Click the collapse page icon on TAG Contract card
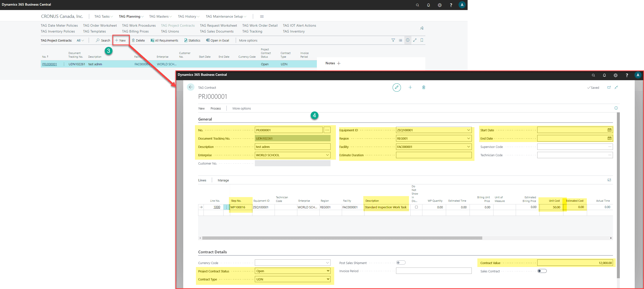Image resolution: width=644 pixels, height=289 pixels. coord(616,87)
